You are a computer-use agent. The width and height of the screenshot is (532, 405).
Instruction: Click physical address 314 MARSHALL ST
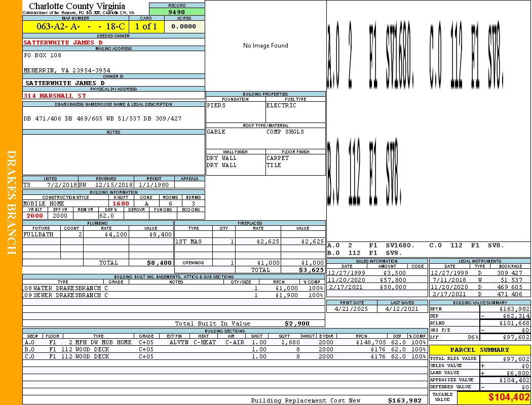(55, 96)
